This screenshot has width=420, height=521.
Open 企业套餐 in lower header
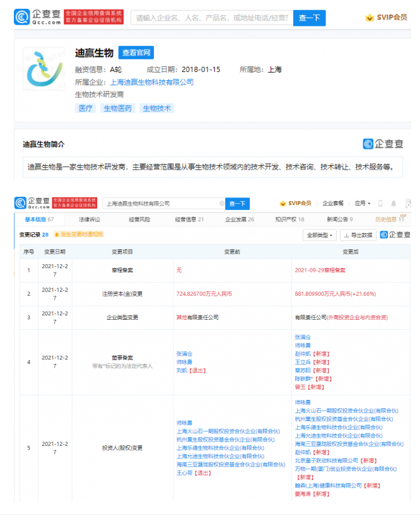pyautogui.click(x=333, y=203)
